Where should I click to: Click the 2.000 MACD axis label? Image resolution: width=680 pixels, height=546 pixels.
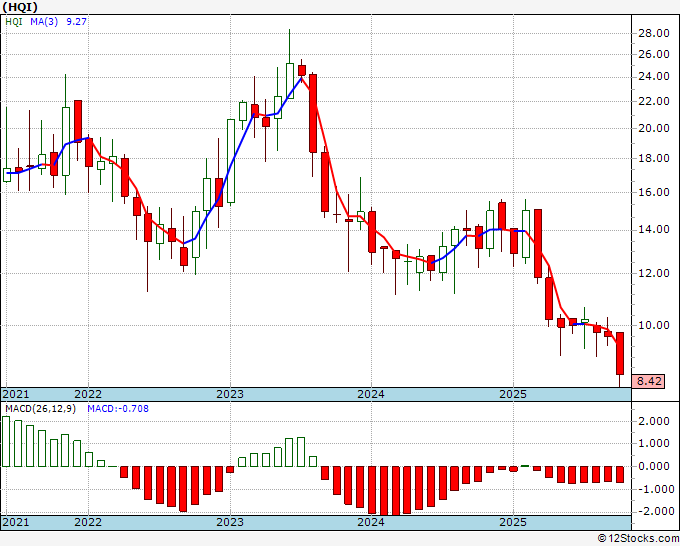pos(653,421)
